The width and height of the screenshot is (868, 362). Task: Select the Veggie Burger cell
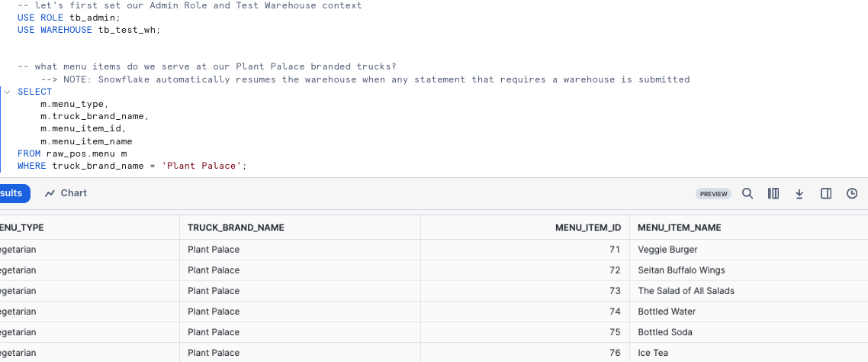tap(667, 249)
